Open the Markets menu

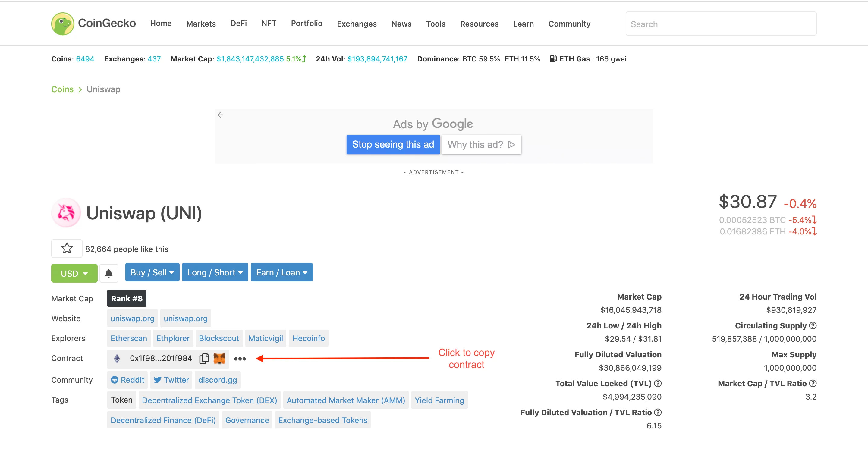coord(201,24)
